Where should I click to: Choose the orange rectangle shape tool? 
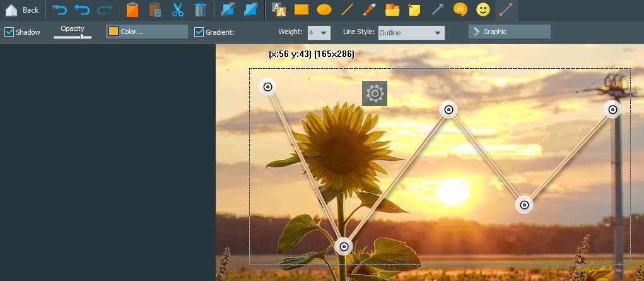pos(302,10)
